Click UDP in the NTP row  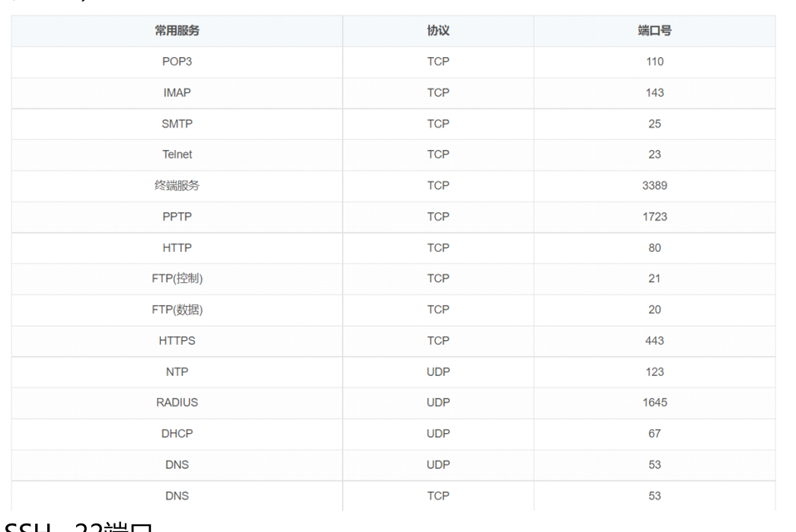pyautogui.click(x=438, y=372)
